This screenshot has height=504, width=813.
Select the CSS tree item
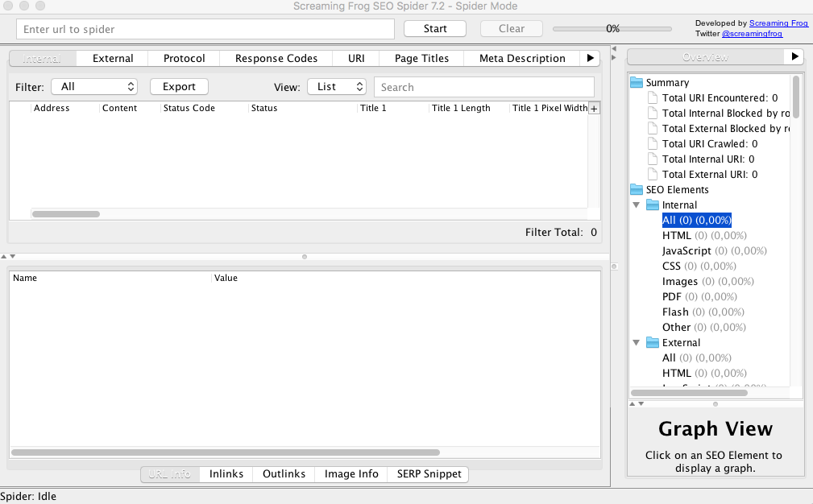tap(699, 266)
